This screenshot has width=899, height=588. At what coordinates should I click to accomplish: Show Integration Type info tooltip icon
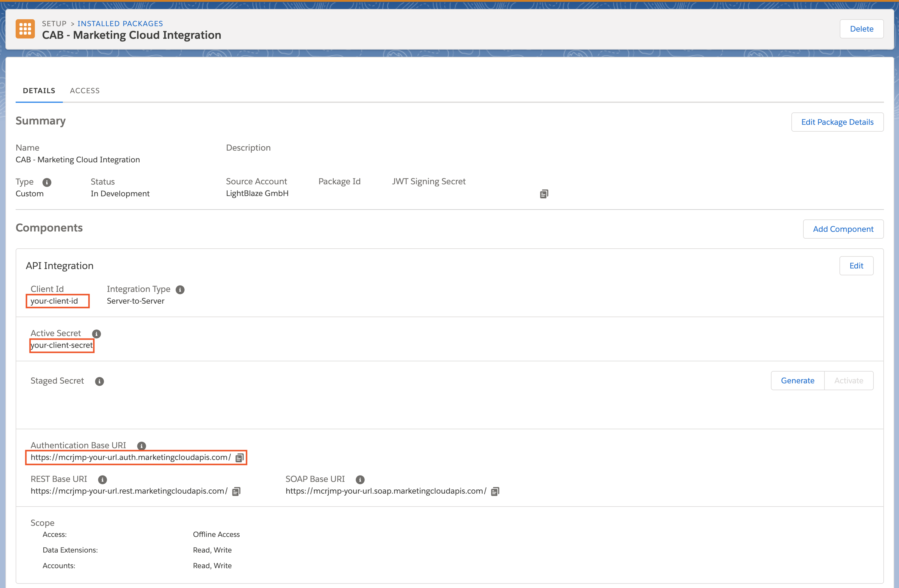coord(180,290)
